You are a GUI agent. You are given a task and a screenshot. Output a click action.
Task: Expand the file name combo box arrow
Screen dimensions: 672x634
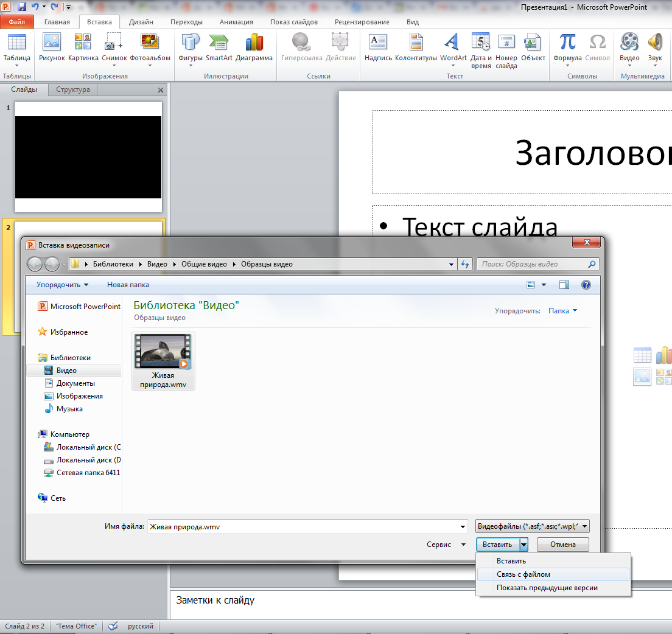(463, 527)
